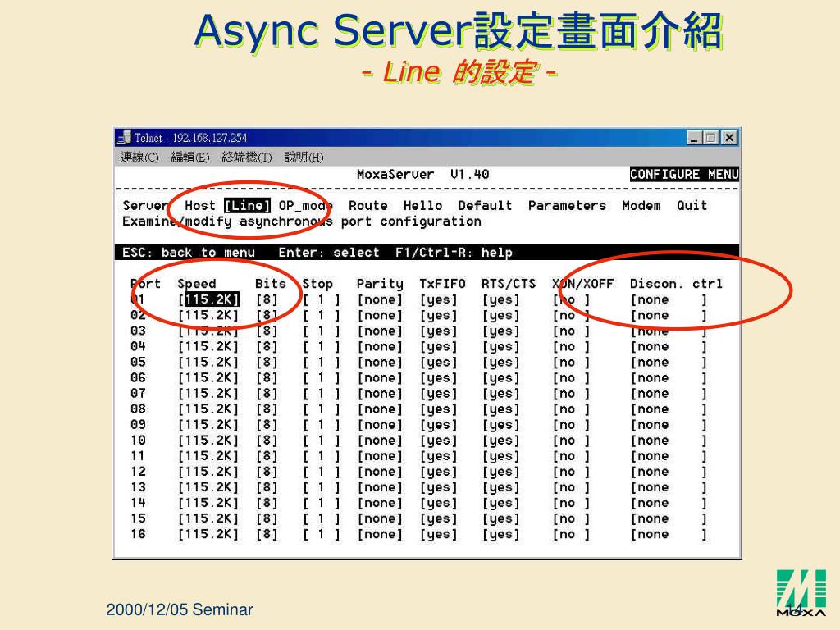Select Stop field for port 12
This screenshot has width=840, height=630.
[x=321, y=472]
